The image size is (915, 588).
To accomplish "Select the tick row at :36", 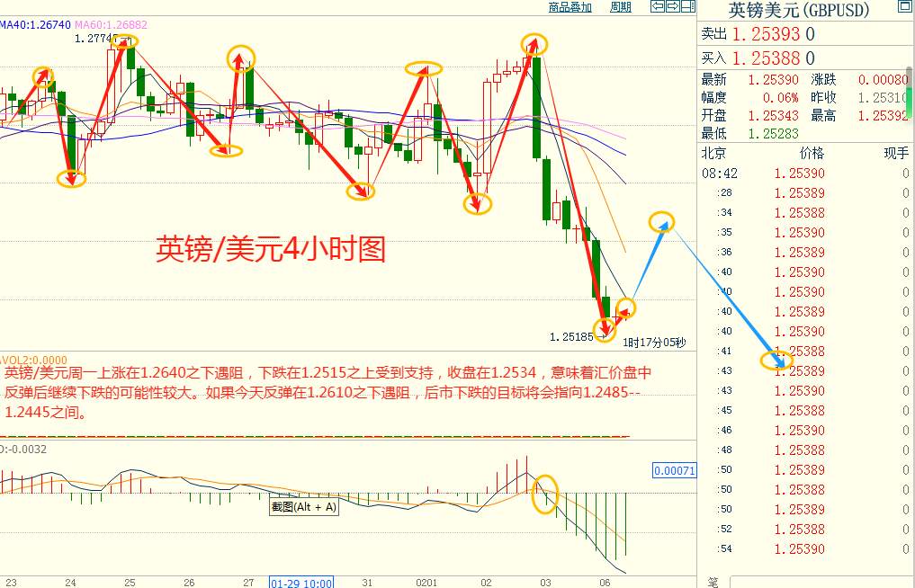I will coord(805,253).
